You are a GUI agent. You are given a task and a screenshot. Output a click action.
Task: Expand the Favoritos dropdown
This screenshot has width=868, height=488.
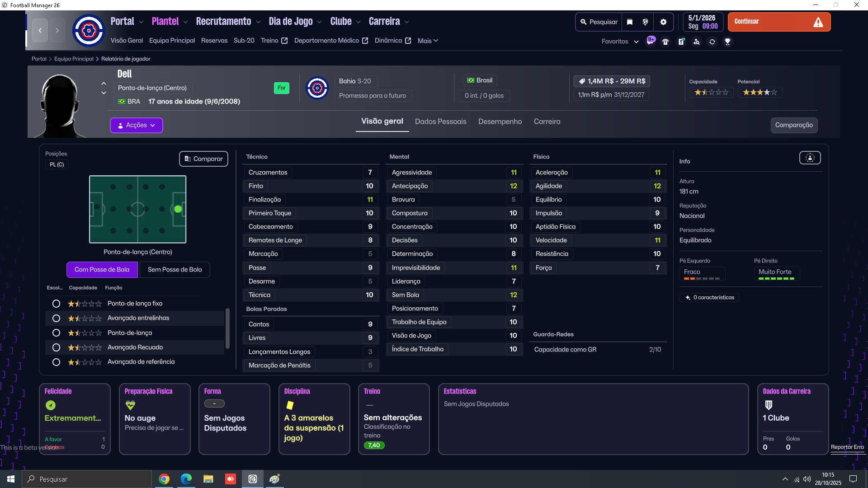tap(620, 42)
